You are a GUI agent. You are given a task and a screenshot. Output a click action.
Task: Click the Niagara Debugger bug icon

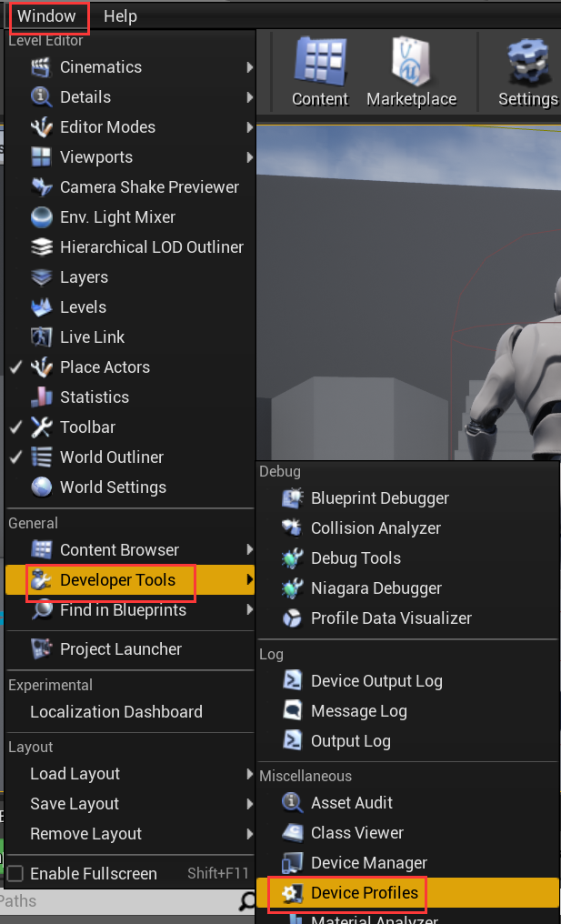(x=292, y=588)
